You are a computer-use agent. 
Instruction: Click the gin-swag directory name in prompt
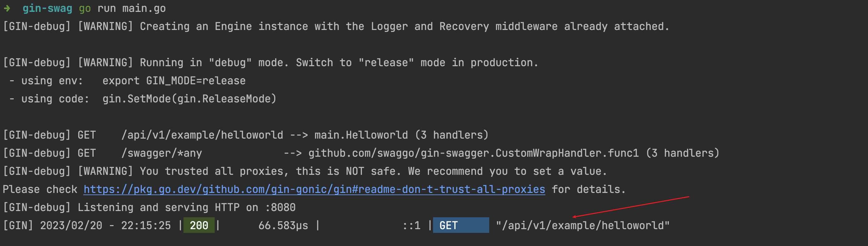pos(47,8)
